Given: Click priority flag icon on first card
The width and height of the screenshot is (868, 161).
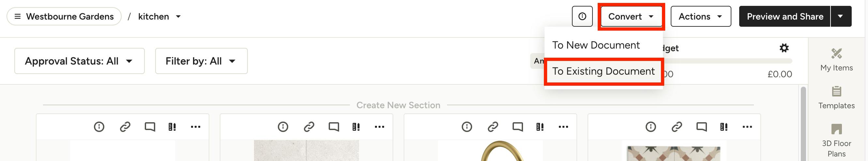Looking at the screenshot, I should [172, 127].
